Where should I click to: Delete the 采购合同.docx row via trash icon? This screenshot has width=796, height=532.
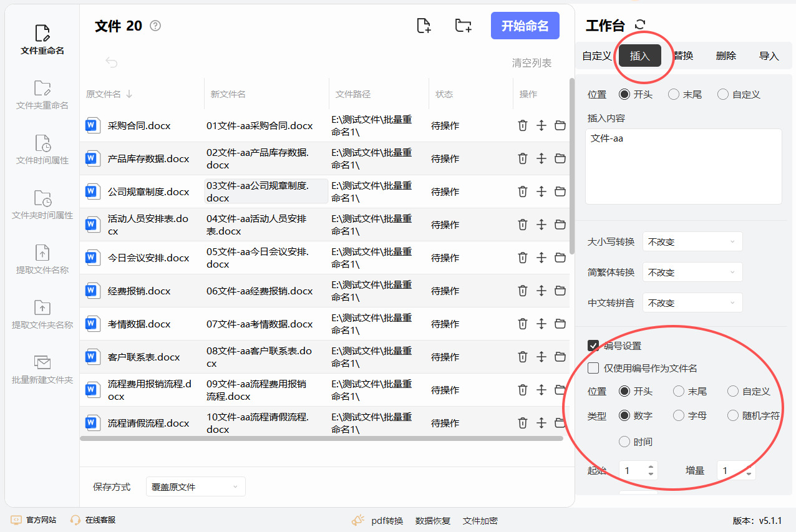(523, 125)
